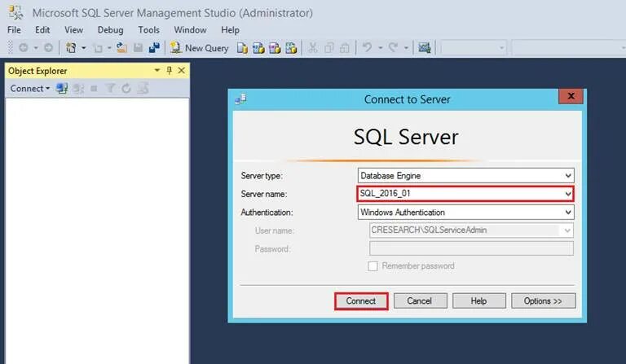Click Disconnect icon in Object Explorer
Screen dimensions: 626x364
coord(78,89)
